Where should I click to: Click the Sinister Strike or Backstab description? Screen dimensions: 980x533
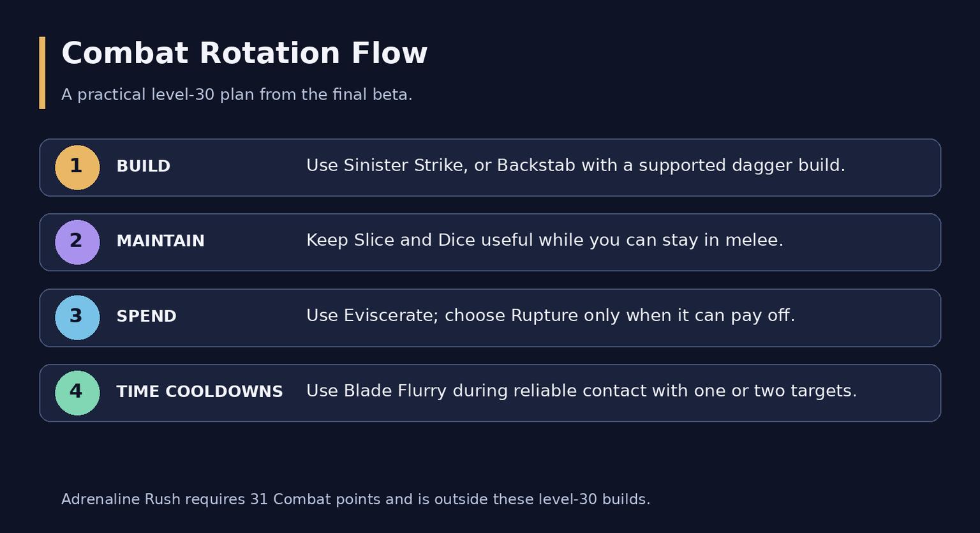pyautogui.click(x=575, y=166)
